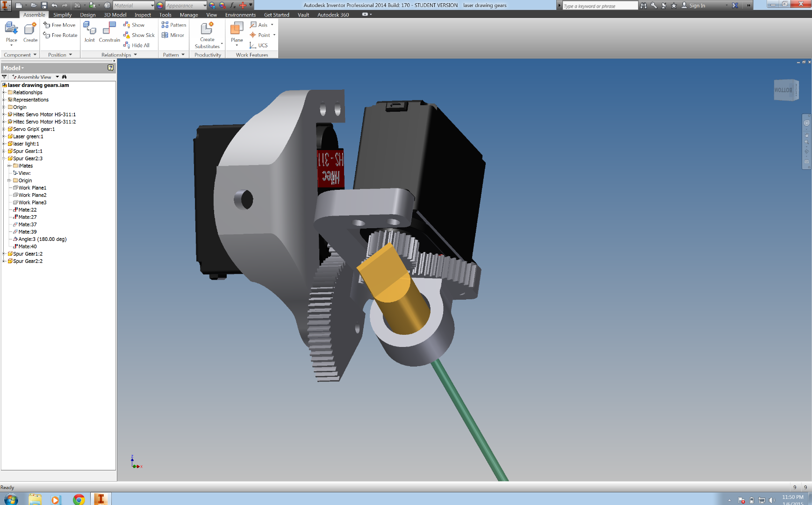Screen dimensions: 812x505
Task: Click the Save icon in quick access toolbar
Action: 44,5
